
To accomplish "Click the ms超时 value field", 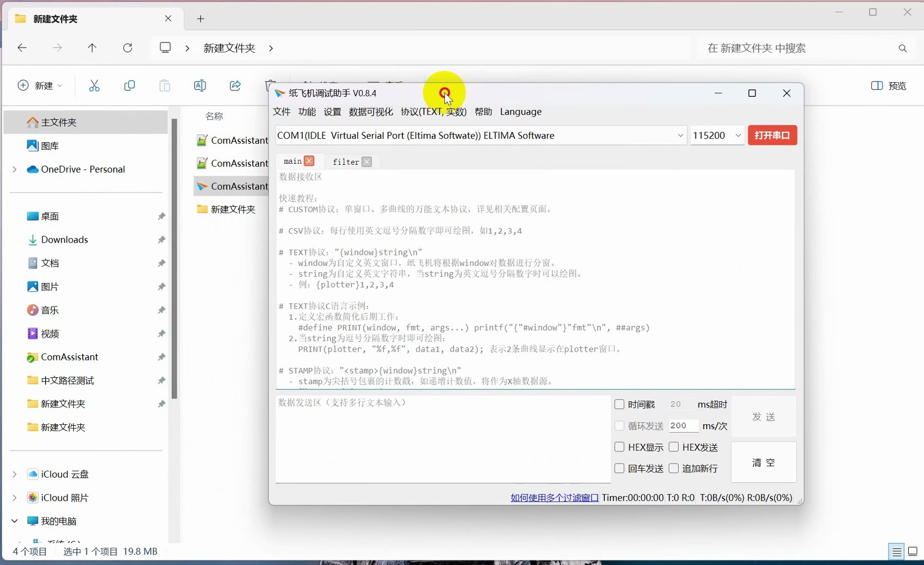I will coord(680,404).
